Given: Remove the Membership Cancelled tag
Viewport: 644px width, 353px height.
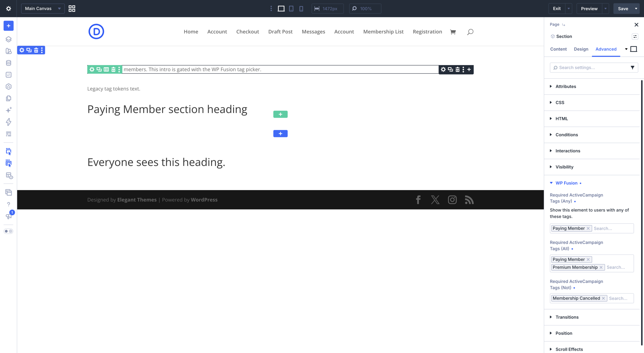Looking at the screenshot, I should pos(603,298).
